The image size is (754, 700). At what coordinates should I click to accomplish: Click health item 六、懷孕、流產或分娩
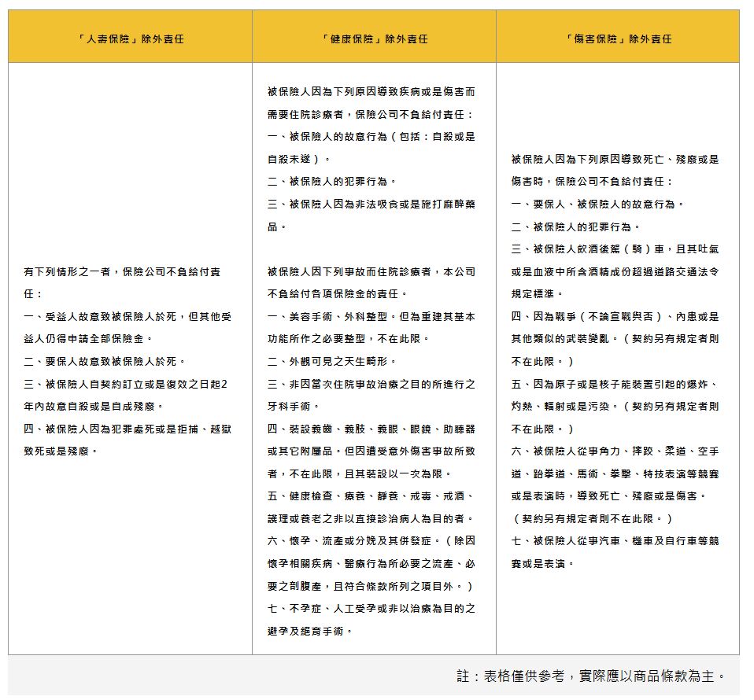click(x=371, y=541)
